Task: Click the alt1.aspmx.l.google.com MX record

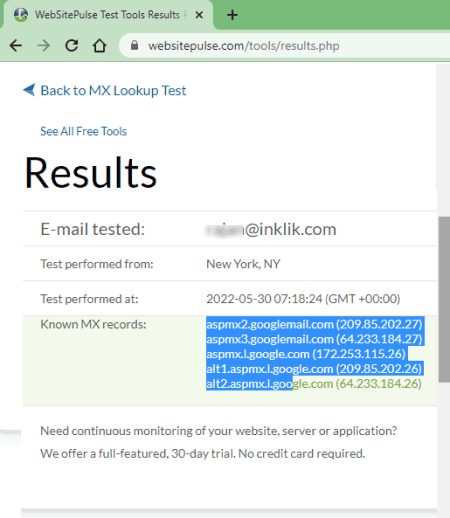Action: point(314,369)
